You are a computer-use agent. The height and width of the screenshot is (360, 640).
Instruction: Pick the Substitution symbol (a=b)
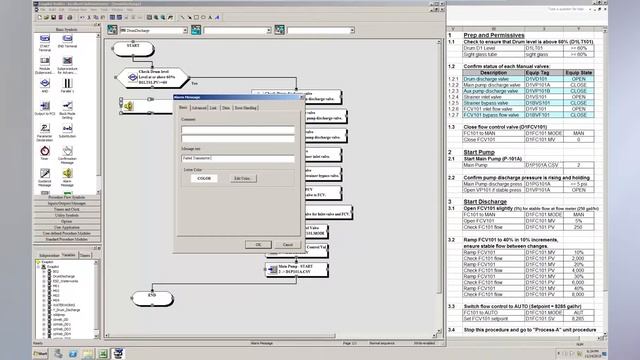point(67,128)
